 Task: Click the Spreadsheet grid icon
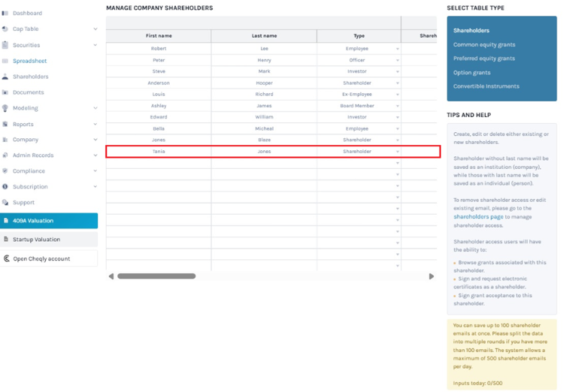[5, 61]
